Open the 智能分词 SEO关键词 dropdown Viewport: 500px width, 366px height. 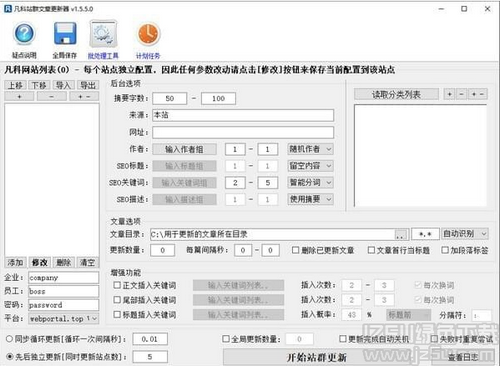[x=310, y=182]
